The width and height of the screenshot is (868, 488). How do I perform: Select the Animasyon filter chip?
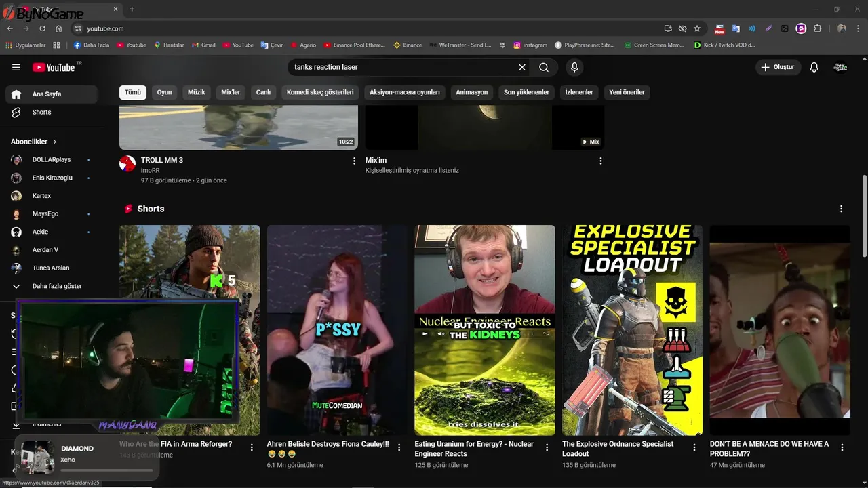(x=472, y=92)
